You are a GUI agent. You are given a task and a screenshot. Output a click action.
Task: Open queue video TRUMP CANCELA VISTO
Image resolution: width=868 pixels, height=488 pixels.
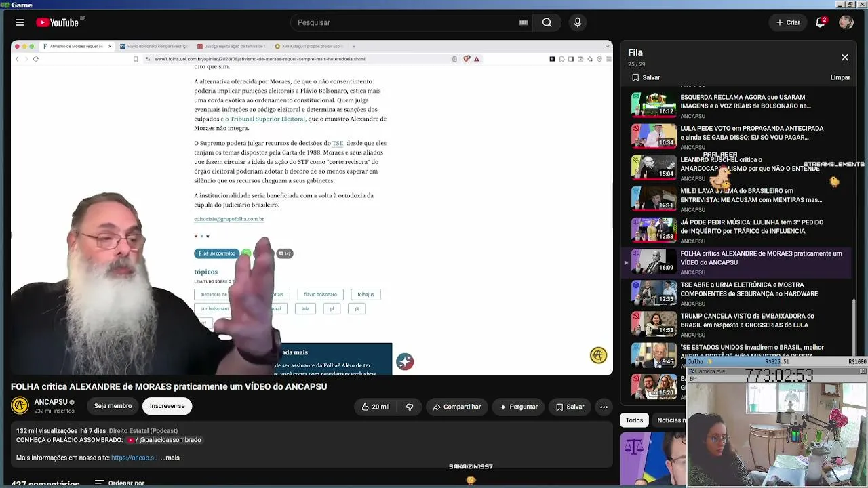[x=747, y=321]
